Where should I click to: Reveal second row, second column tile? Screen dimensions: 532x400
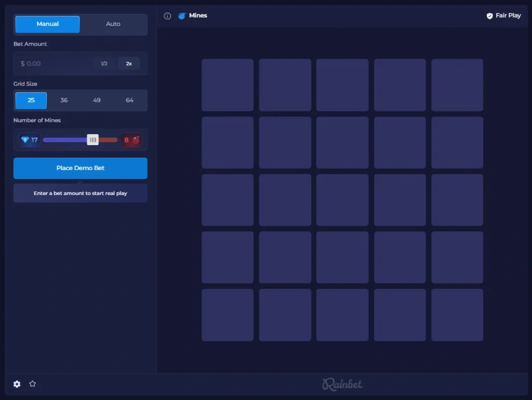coord(285,143)
